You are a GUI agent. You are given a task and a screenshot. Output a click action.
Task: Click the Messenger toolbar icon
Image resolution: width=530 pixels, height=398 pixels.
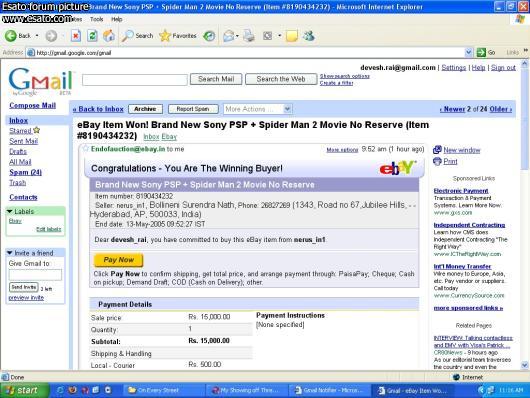click(309, 36)
